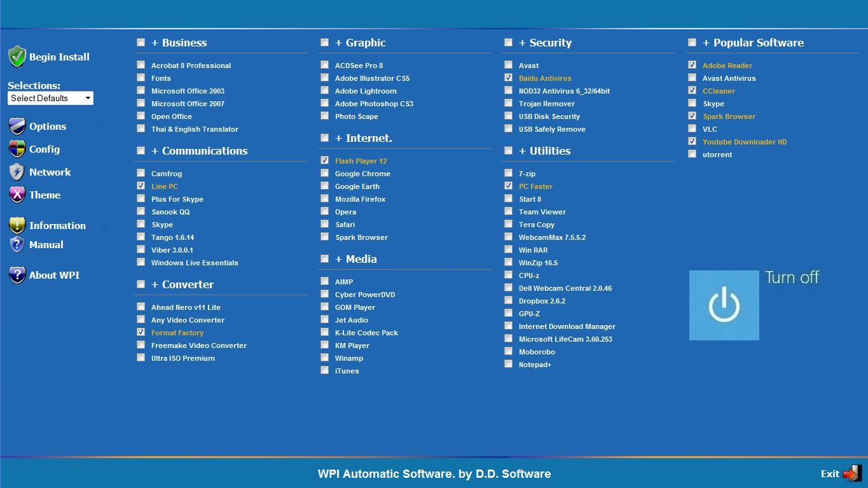Viewport: 868px width, 488px height.
Task: Select the iTunes checkbox
Action: pos(325,370)
